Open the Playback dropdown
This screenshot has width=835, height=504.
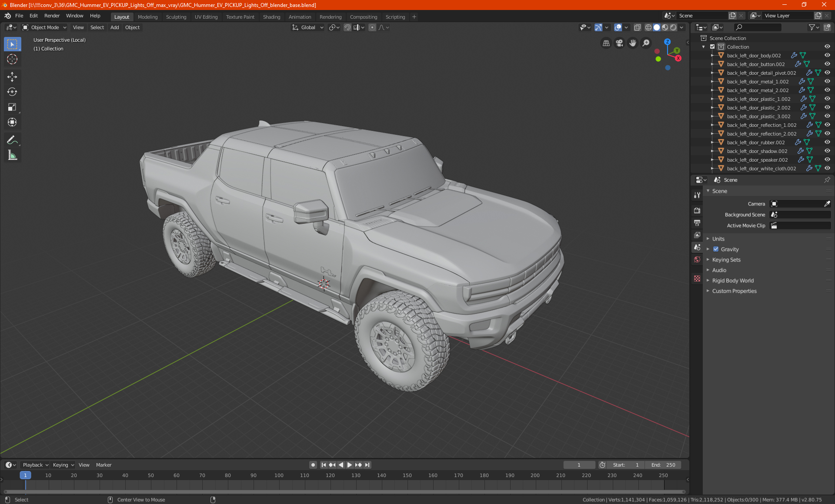[x=35, y=465]
